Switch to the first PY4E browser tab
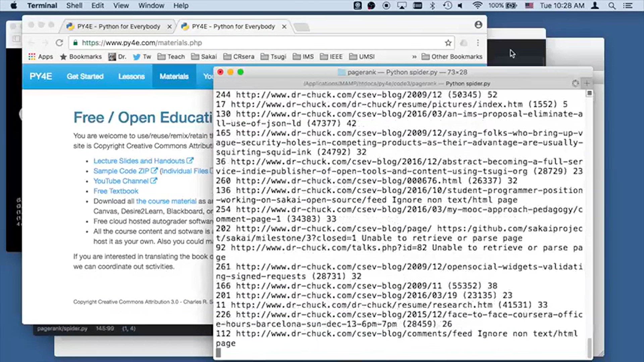The image size is (644, 362). pos(118,26)
